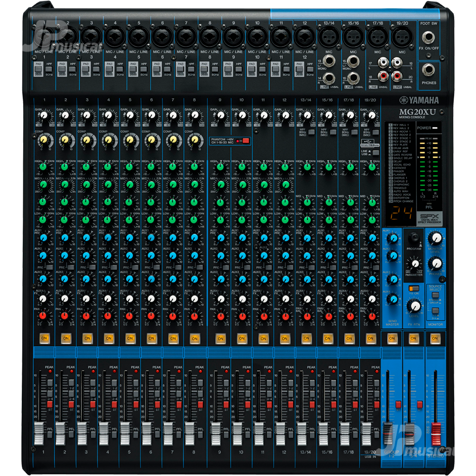This screenshot has height=476, width=476.
Task: Click the channel 1 red PAN knob
Action: (43, 316)
